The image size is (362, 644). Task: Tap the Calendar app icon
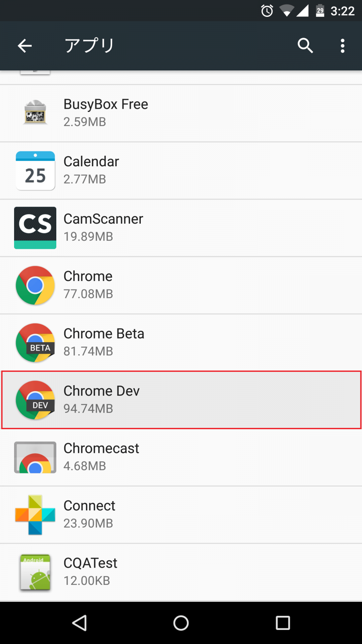(35, 170)
